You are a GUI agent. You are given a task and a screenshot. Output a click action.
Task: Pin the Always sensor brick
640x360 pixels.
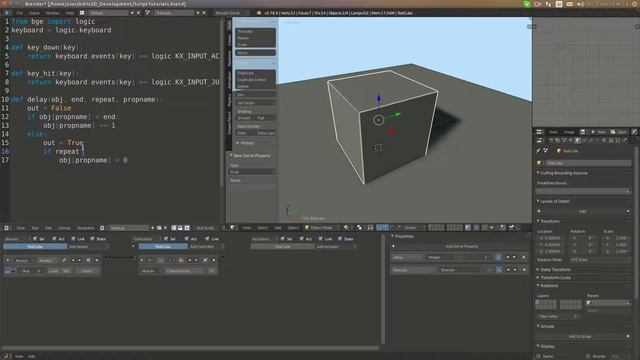(64, 260)
